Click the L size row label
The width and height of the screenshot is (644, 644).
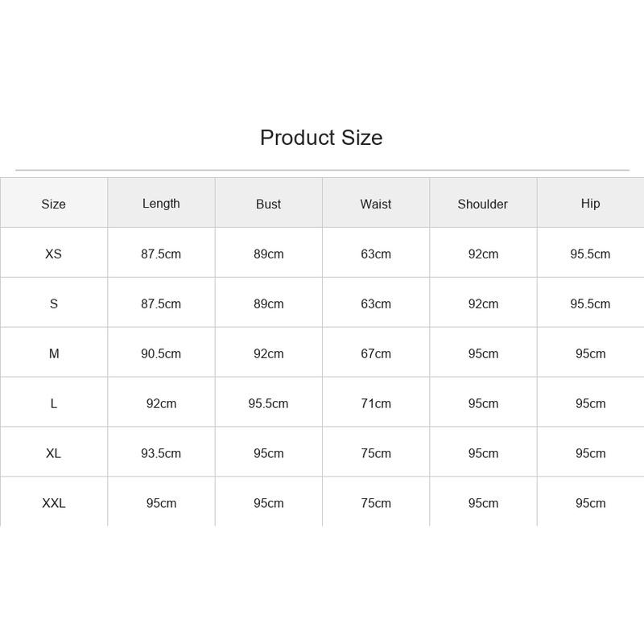(x=53, y=404)
